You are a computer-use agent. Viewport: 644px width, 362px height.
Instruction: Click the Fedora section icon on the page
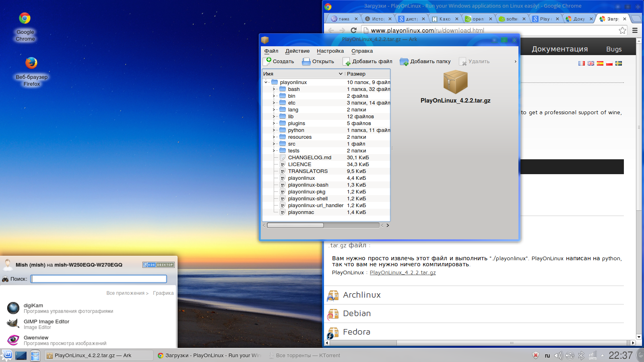(x=332, y=332)
